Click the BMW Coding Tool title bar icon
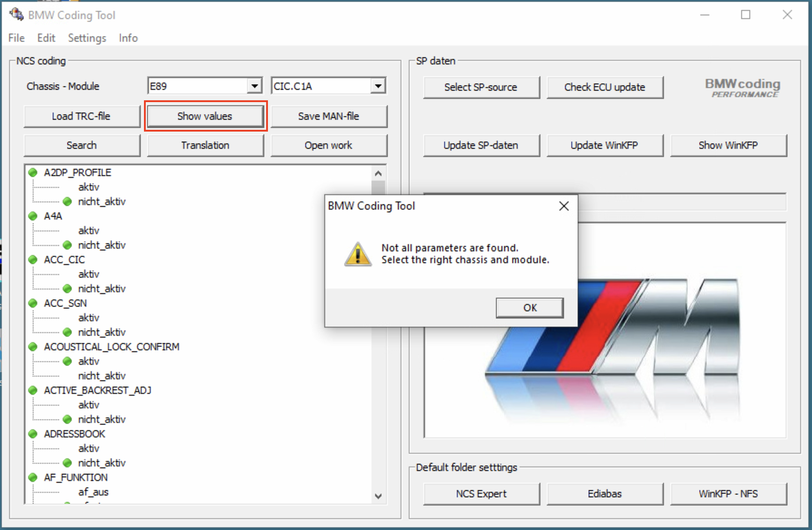Image resolution: width=812 pixels, height=530 pixels. (16, 15)
